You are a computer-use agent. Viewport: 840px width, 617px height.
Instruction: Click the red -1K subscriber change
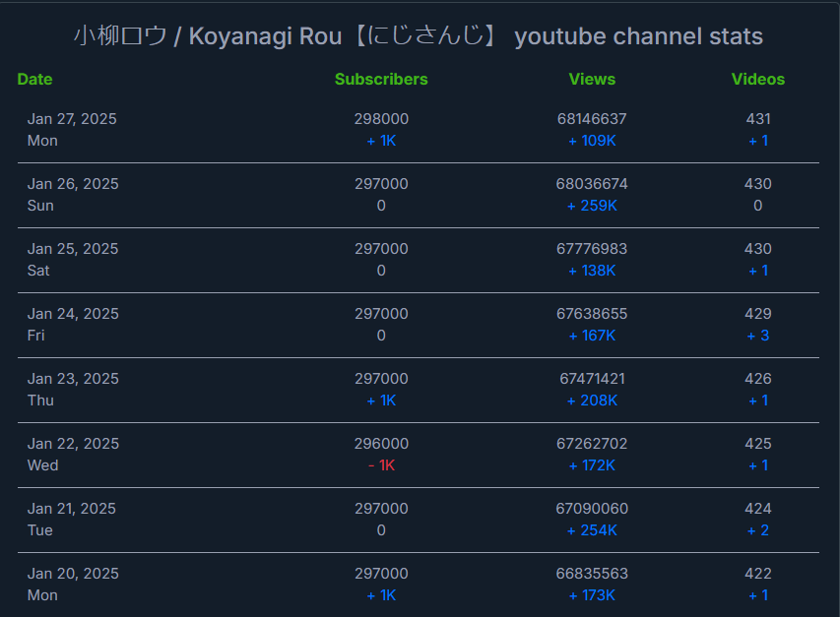coord(381,465)
